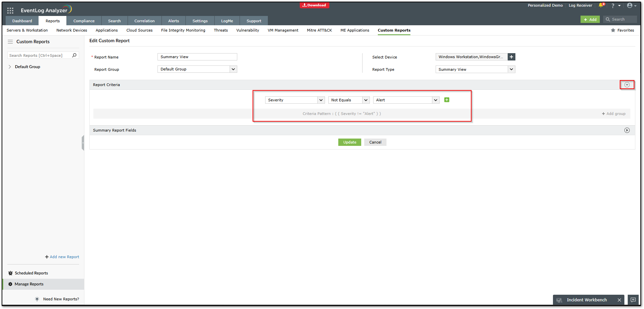Open Incident Workbench panel
644x309 pixels.
[587, 300]
